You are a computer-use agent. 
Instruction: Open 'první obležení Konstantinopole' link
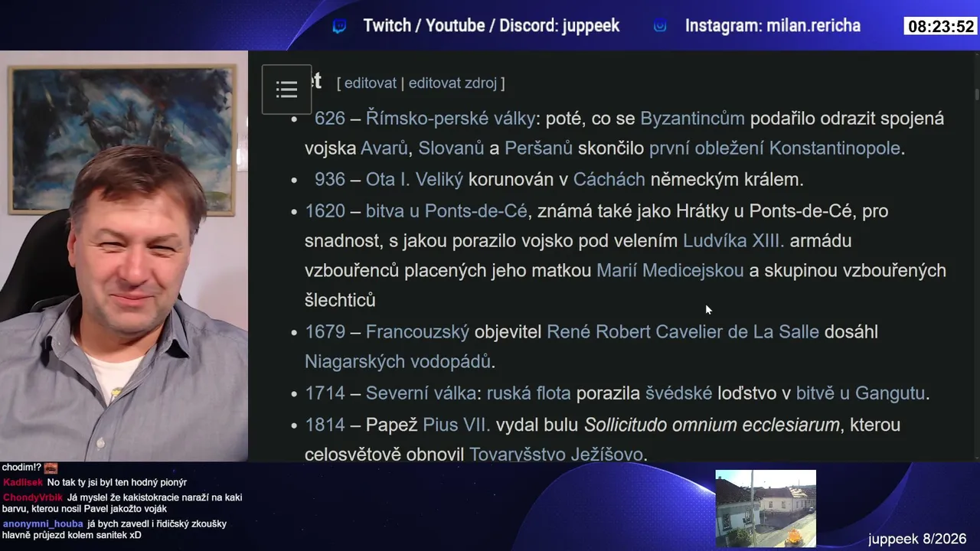click(x=775, y=148)
